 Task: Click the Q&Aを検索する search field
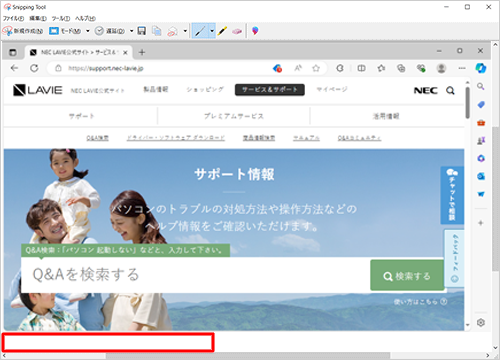[x=195, y=275]
